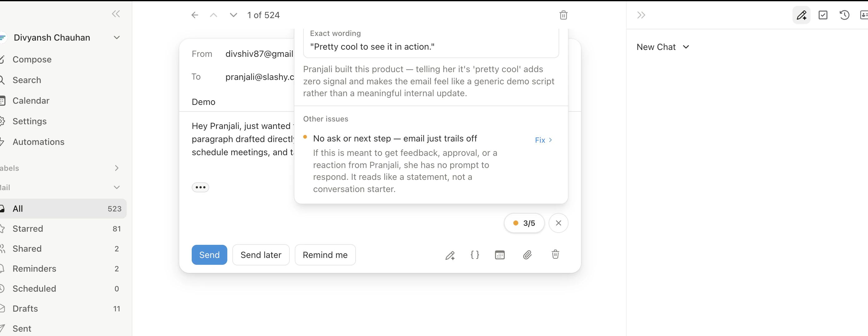Select the Reminders folder

coord(63,269)
